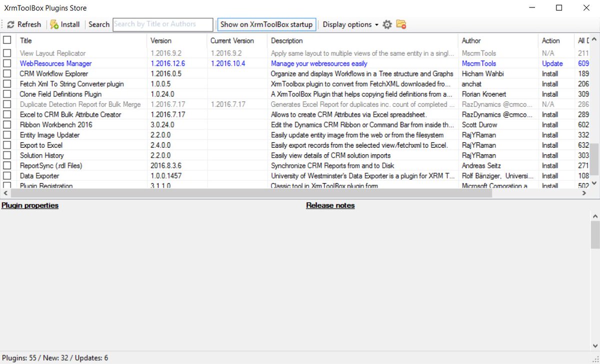This screenshot has width=600, height=364.
Task: Open the Display options dropdown
Action: (x=350, y=24)
